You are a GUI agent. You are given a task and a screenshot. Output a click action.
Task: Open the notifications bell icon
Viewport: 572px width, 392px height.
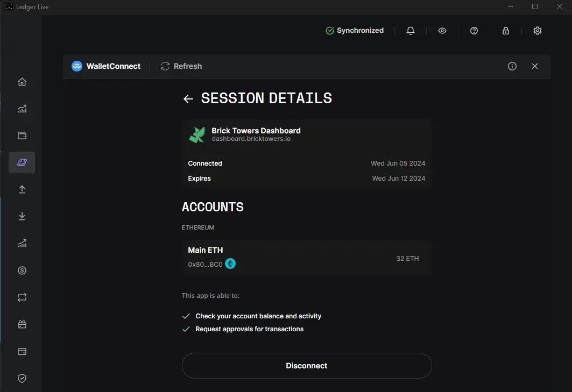pos(411,31)
